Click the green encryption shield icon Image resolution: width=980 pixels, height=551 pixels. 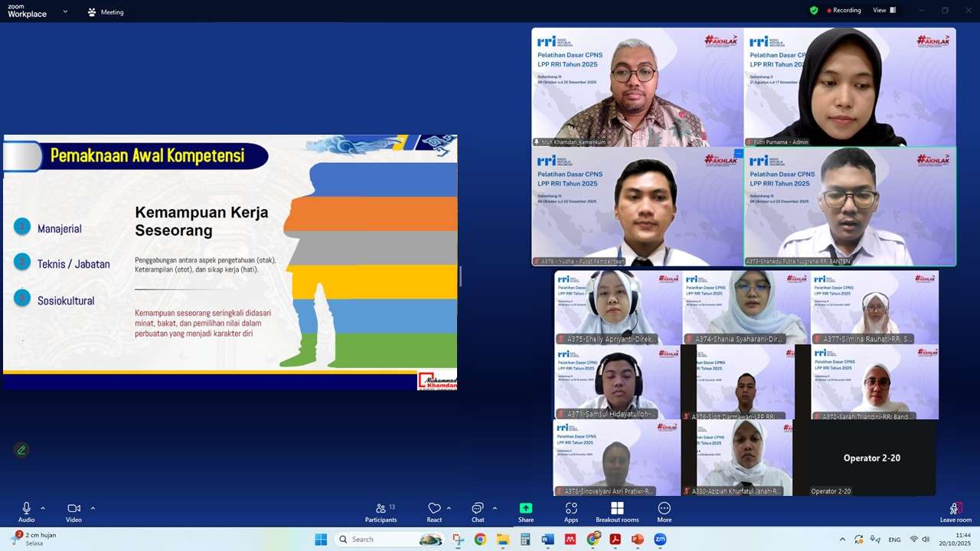click(814, 11)
